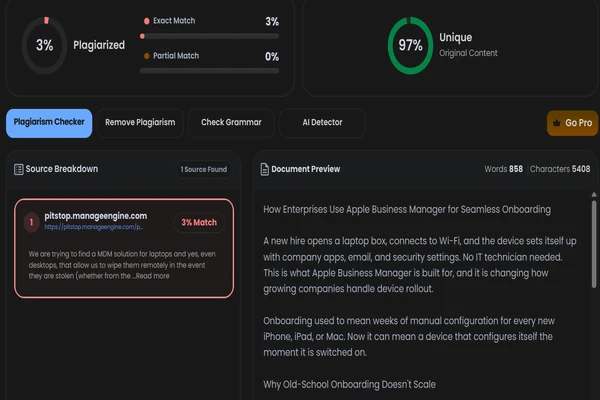
Task: Click the orange Partial Match dot
Action: tap(147, 56)
